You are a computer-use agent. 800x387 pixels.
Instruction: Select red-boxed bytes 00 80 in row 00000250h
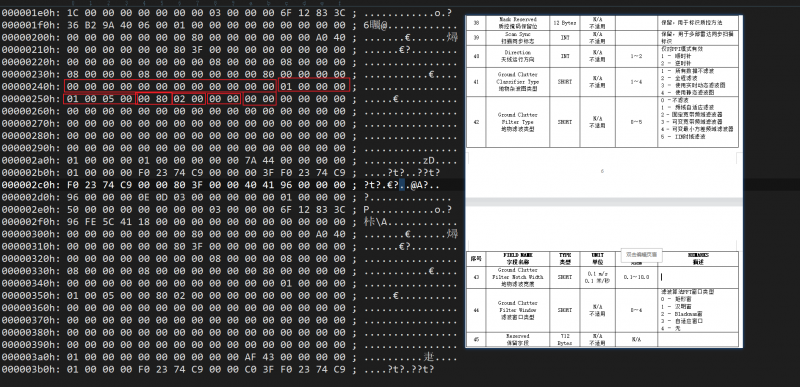point(153,98)
